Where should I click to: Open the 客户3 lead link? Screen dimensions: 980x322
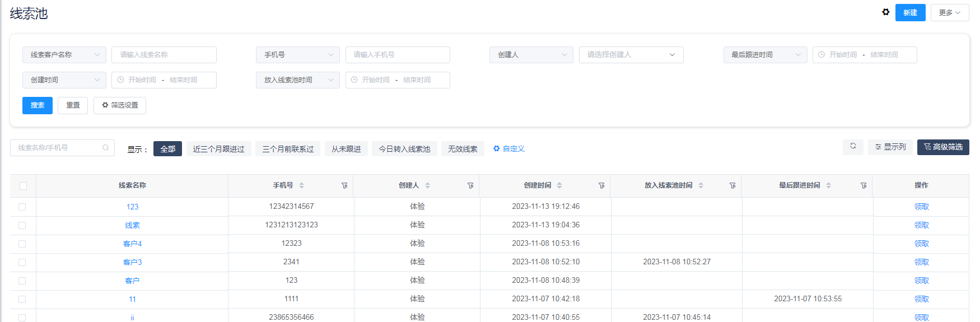coord(132,262)
